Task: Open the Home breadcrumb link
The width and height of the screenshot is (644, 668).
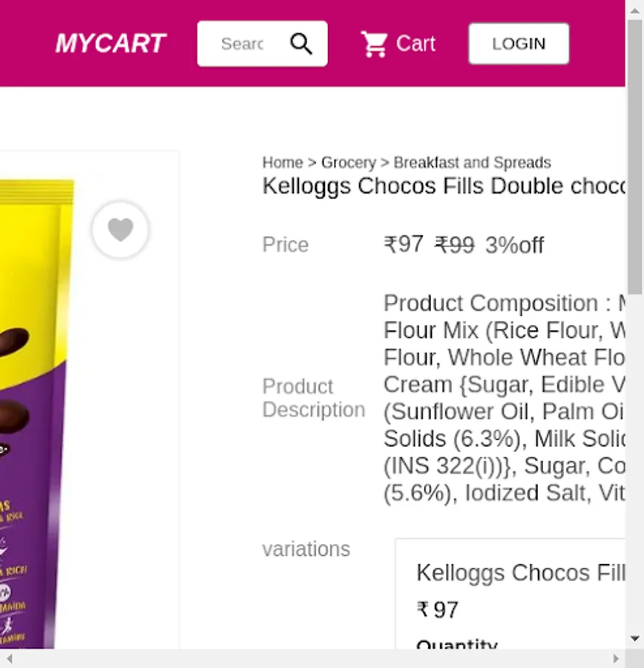Action: click(283, 163)
